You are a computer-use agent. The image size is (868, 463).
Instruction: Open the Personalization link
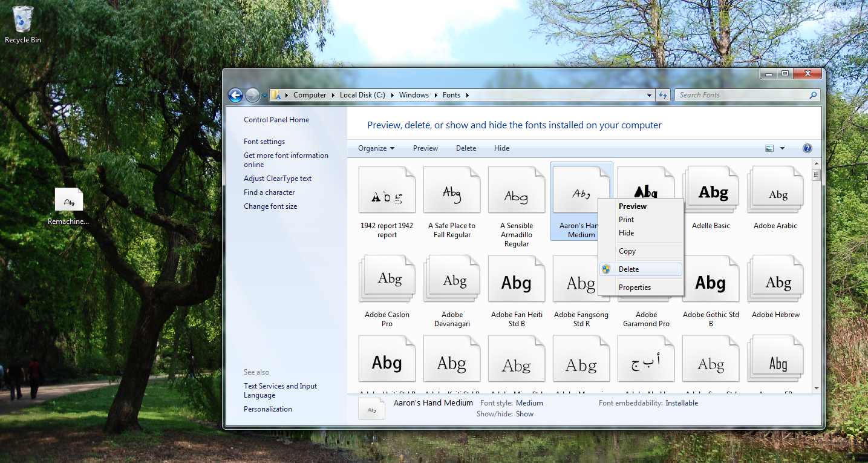[268, 409]
